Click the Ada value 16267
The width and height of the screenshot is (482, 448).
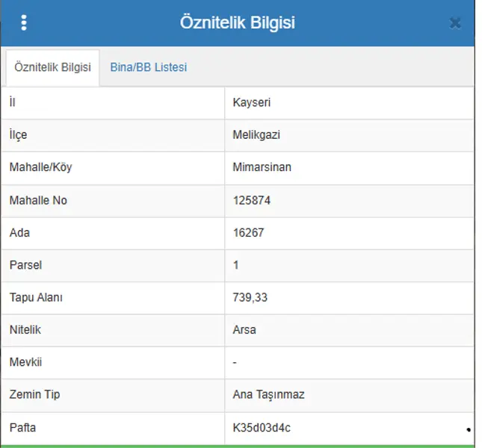tap(248, 233)
